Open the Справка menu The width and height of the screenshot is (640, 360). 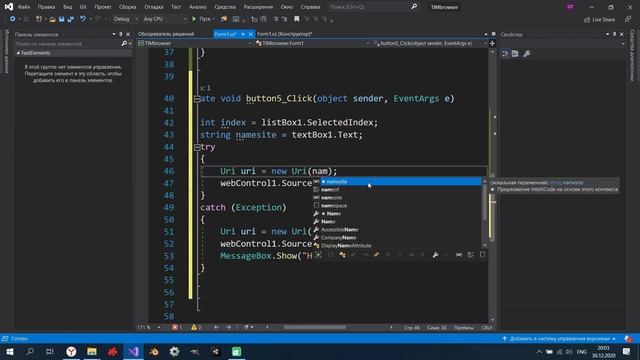click(x=310, y=7)
